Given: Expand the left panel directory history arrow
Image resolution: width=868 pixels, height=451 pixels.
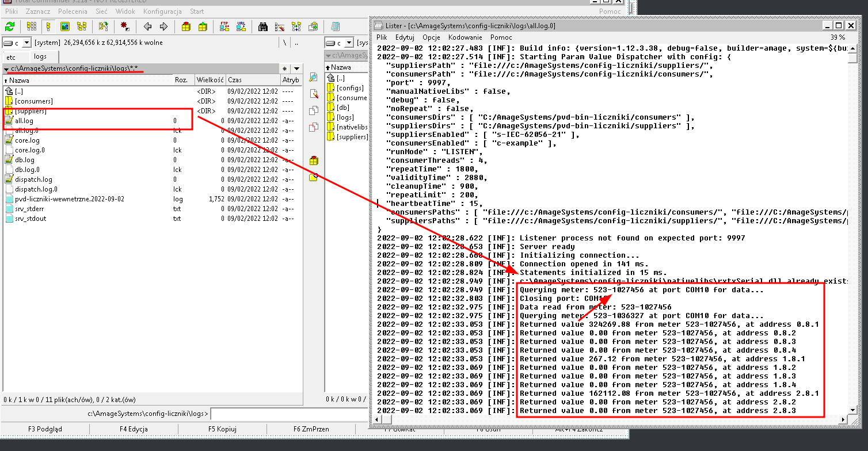Looking at the screenshot, I should pos(296,68).
